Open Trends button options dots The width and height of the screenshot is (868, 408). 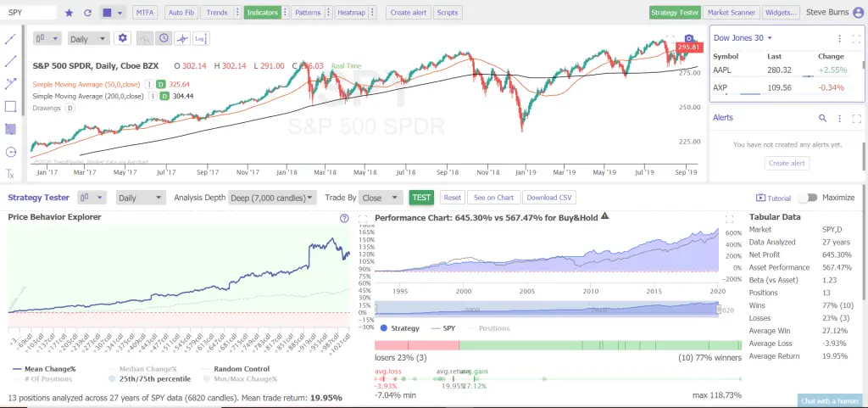(x=237, y=12)
